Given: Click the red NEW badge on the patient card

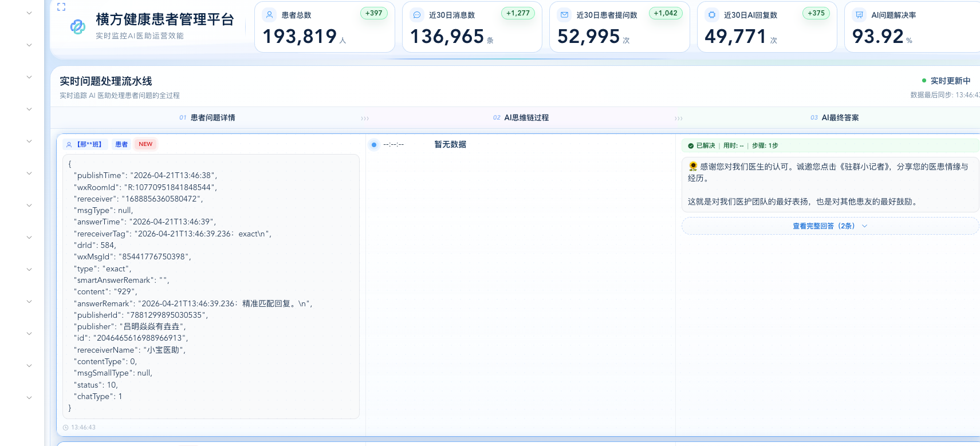Looking at the screenshot, I should click(145, 144).
